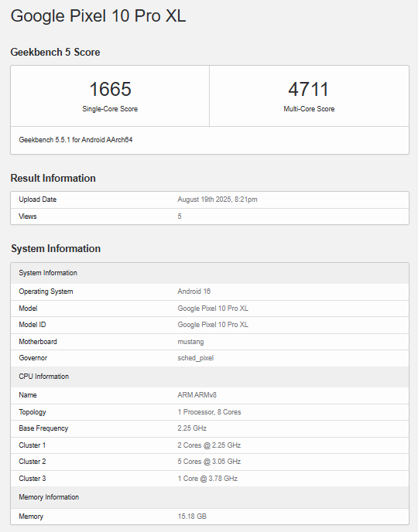Click the Model row value Google Pixel 10 Pro XL
This screenshot has height=532, width=418.
(x=213, y=309)
